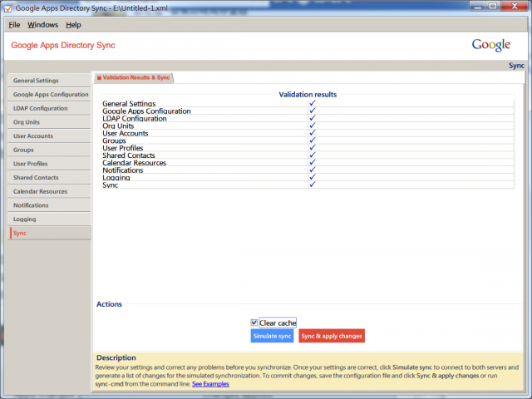Click the Actions section heading
Viewport: 532px width, 399px height.
[x=109, y=304]
